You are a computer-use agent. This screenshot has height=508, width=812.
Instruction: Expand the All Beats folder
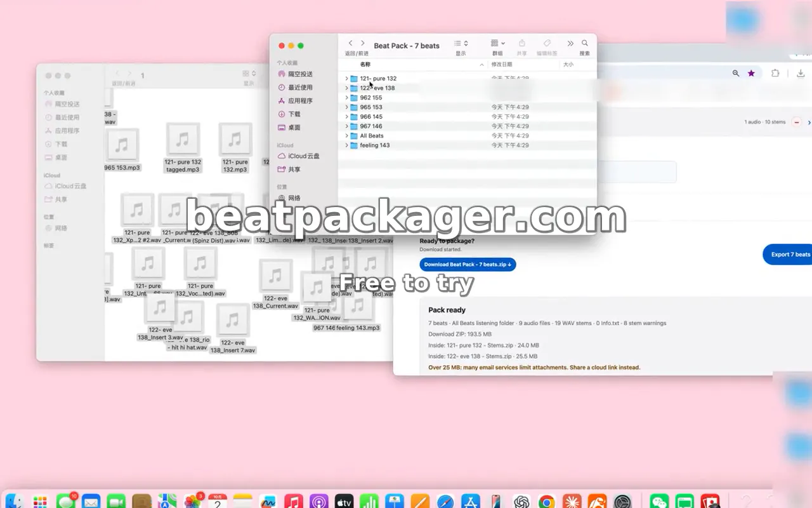(x=346, y=136)
